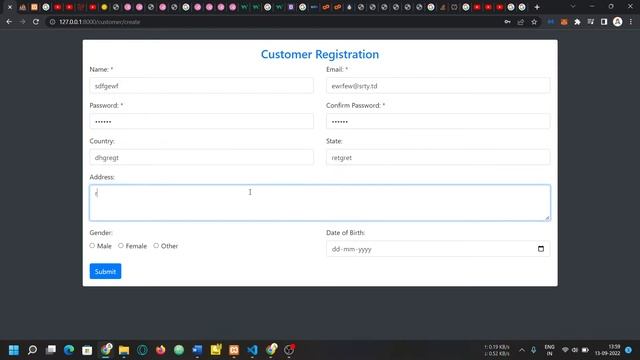This screenshot has height=360, width=640.
Task: Launch Microsoft Edge from taskbar
Action: coord(69,350)
